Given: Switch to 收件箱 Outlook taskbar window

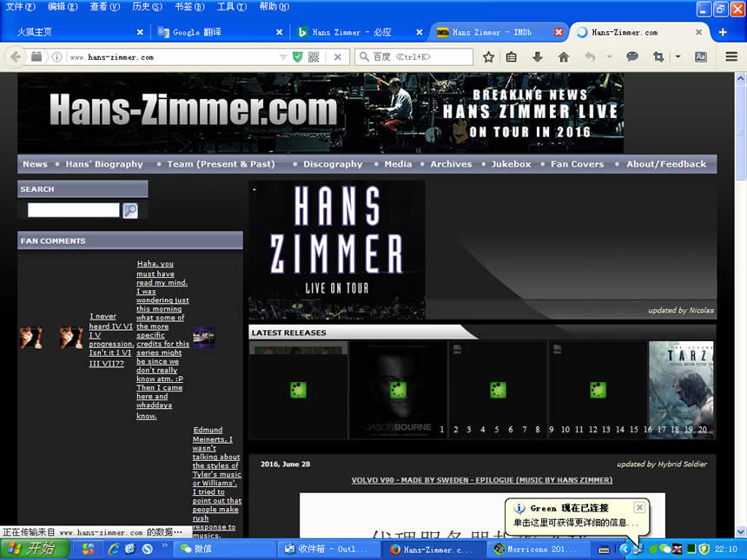Looking at the screenshot, I should (327, 549).
